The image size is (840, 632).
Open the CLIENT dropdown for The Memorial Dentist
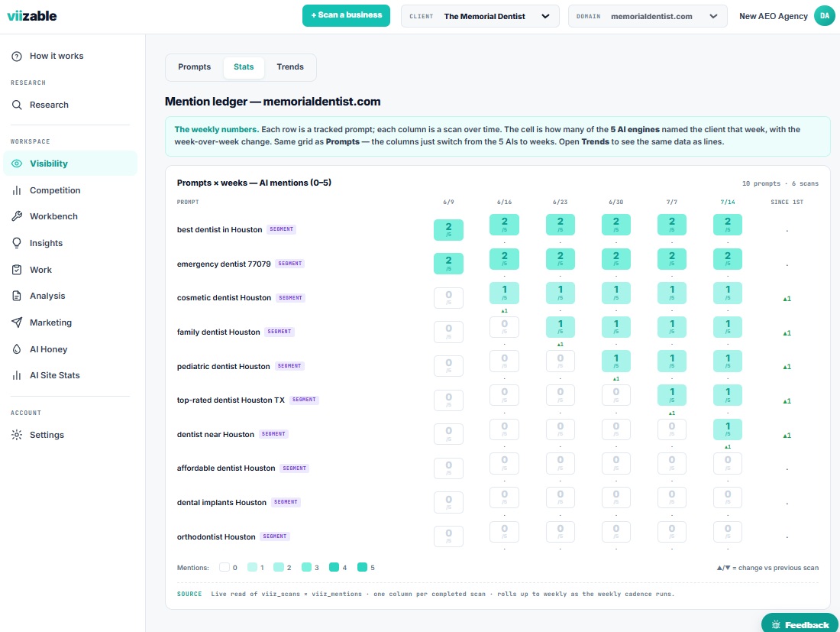pyautogui.click(x=480, y=16)
